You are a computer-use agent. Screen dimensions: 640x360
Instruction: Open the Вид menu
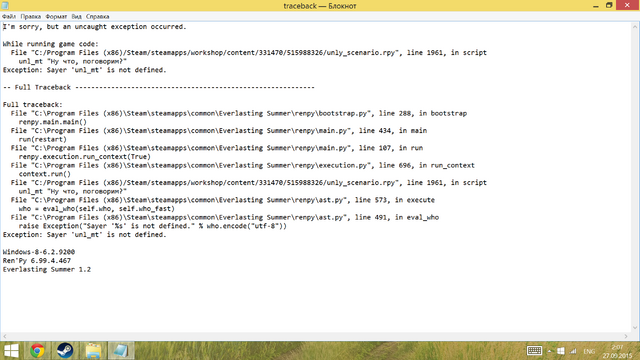click(76, 17)
